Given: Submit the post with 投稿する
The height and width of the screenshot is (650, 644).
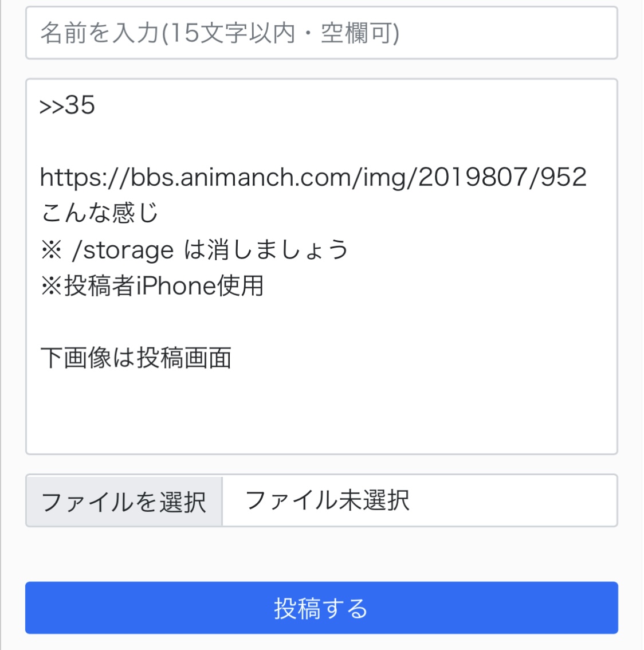Looking at the screenshot, I should (x=321, y=608).
